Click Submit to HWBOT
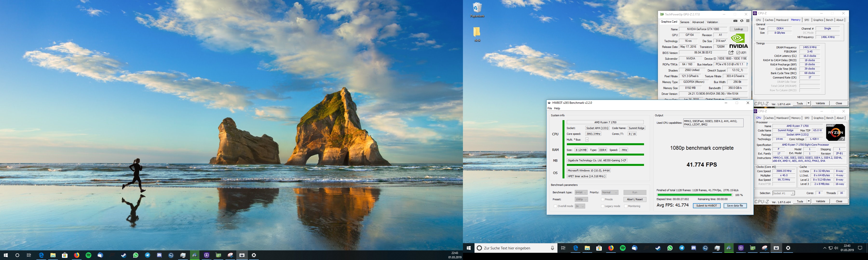 click(707, 206)
